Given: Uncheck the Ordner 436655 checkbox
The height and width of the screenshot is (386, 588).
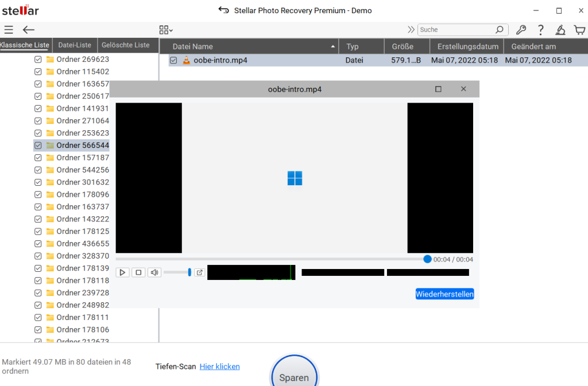Looking at the screenshot, I should click(x=38, y=244).
